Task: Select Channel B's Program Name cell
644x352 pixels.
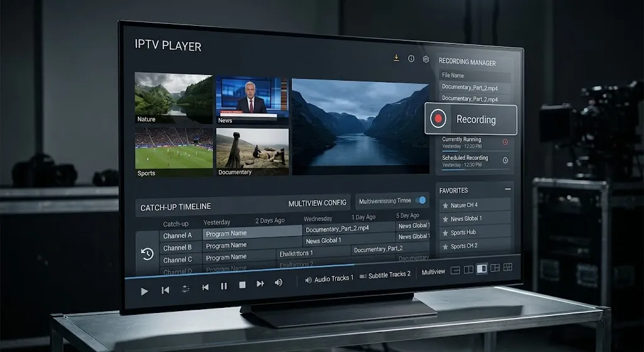Action: pyautogui.click(x=252, y=244)
